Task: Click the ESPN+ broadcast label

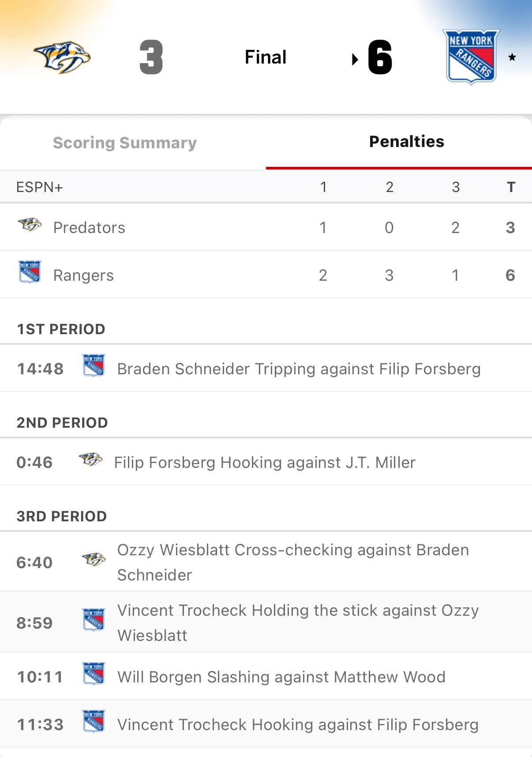Action: point(40,187)
